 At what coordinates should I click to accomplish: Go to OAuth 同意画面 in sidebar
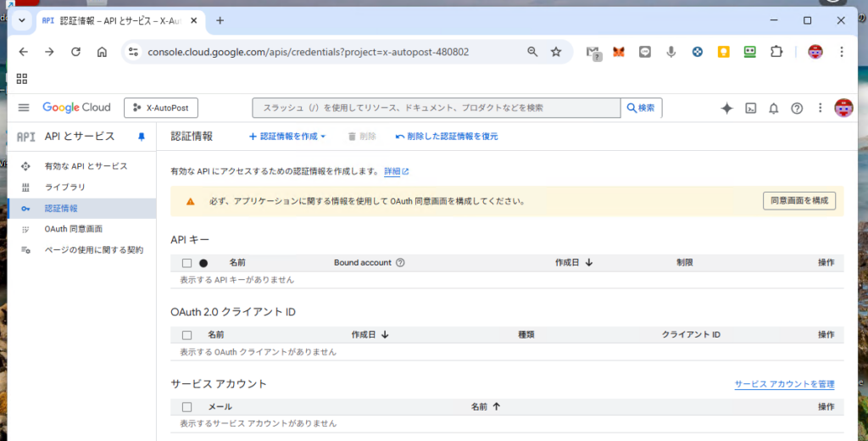73,229
